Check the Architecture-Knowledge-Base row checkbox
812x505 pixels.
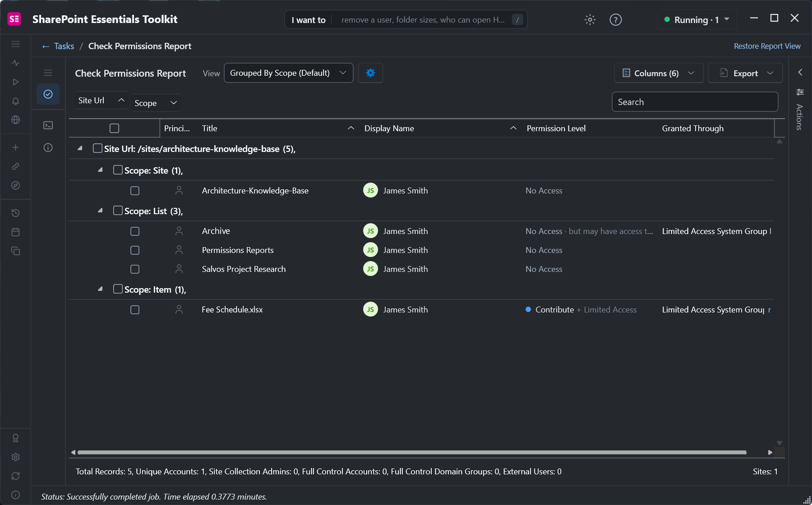135,191
